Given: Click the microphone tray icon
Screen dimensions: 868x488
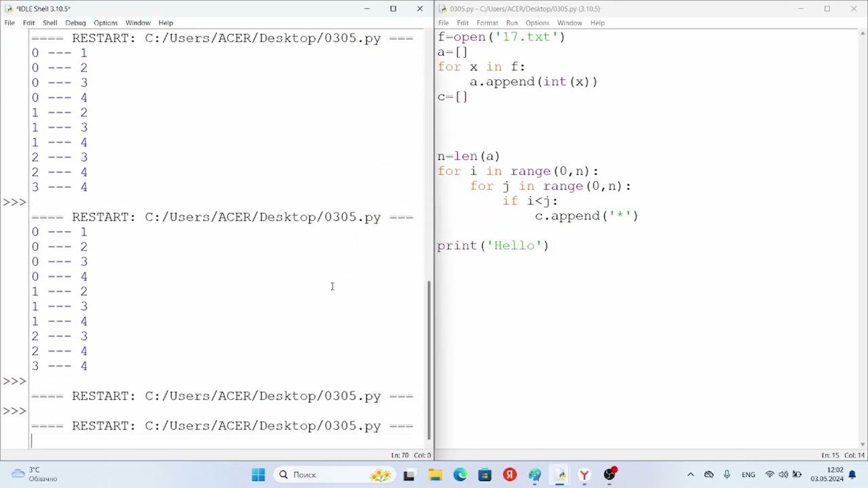Looking at the screenshot, I should pyautogui.click(x=727, y=475).
